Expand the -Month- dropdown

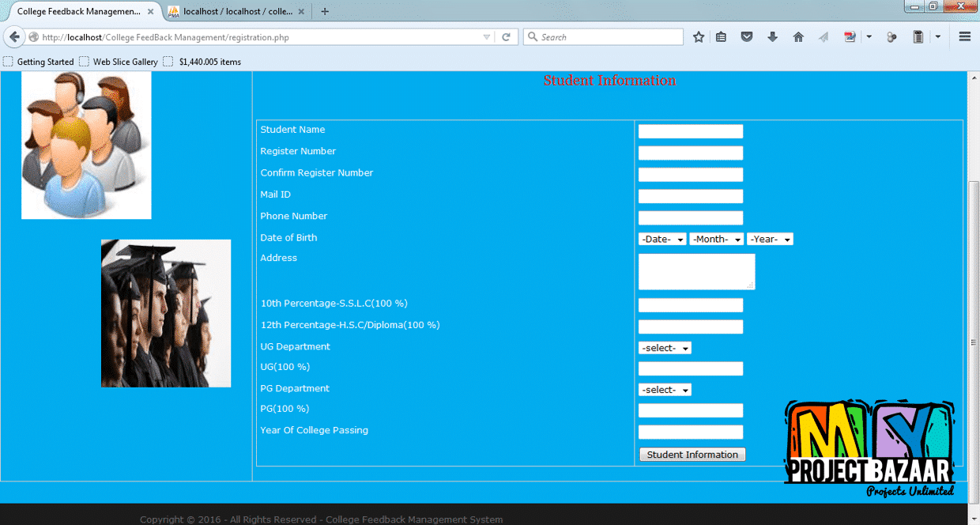coord(716,240)
